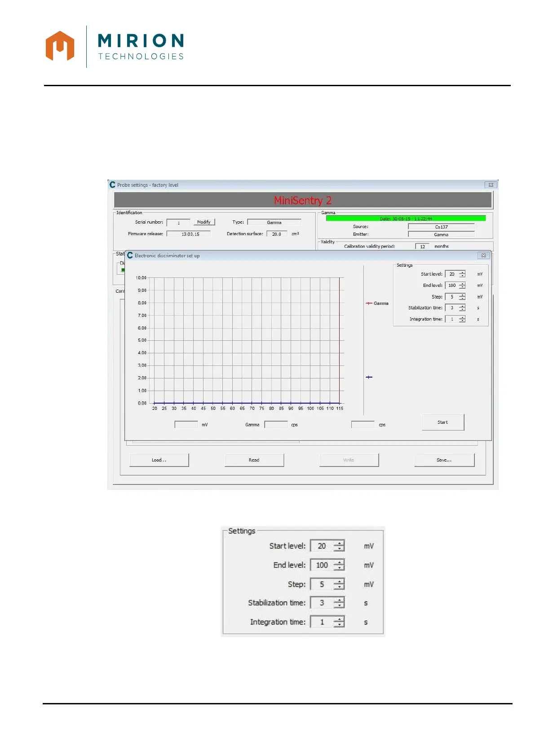535x756 pixels.
Task: Click Step stepper in enlarged Settings
Action: coord(339,584)
